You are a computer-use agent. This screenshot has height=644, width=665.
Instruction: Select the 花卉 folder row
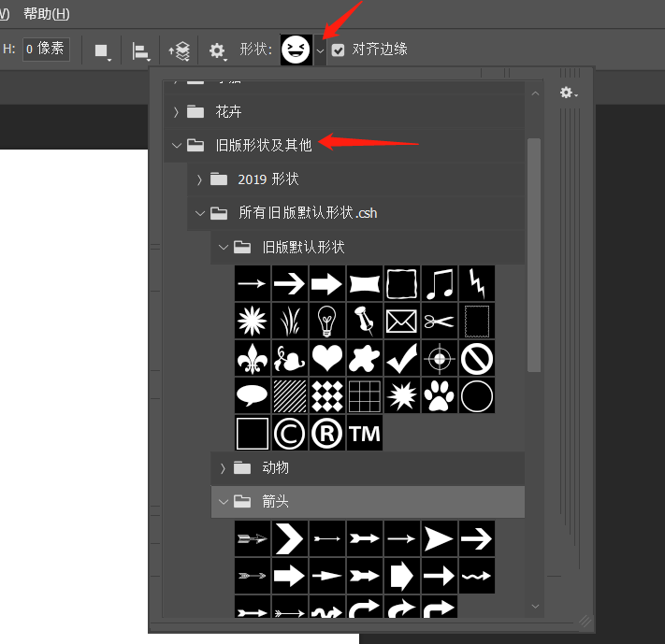click(344, 112)
